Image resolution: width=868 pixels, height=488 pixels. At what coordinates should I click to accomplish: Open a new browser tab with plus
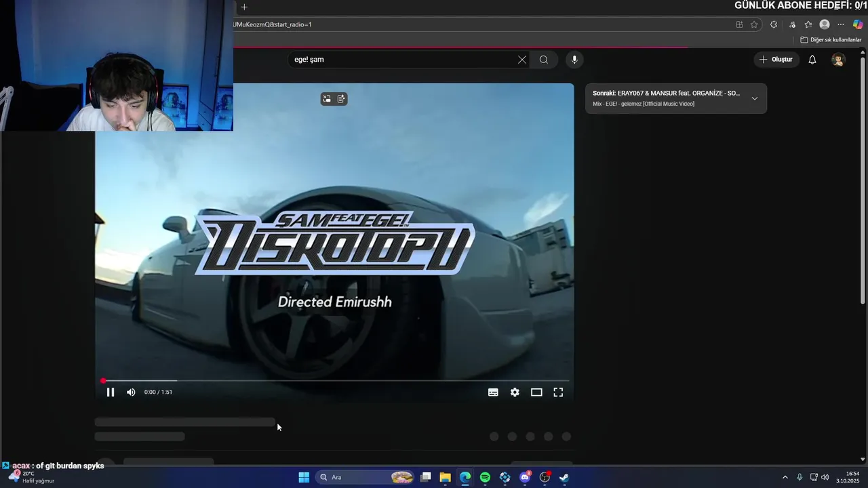click(x=244, y=7)
